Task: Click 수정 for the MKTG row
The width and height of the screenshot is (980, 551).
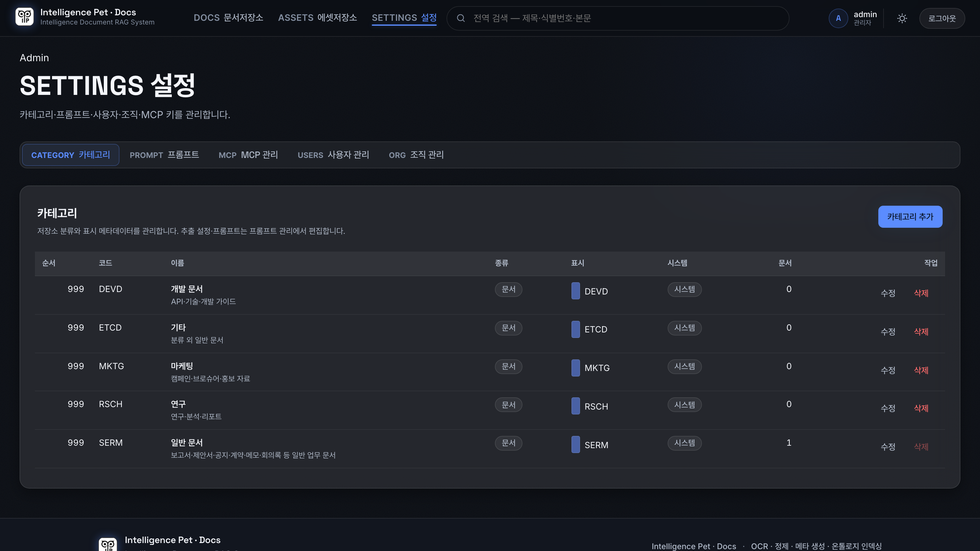Action: click(x=888, y=370)
